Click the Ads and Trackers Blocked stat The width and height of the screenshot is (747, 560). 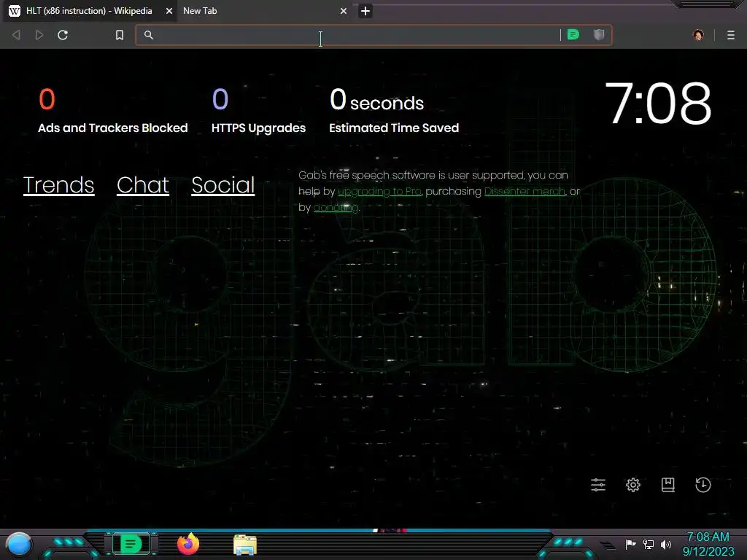(x=113, y=111)
